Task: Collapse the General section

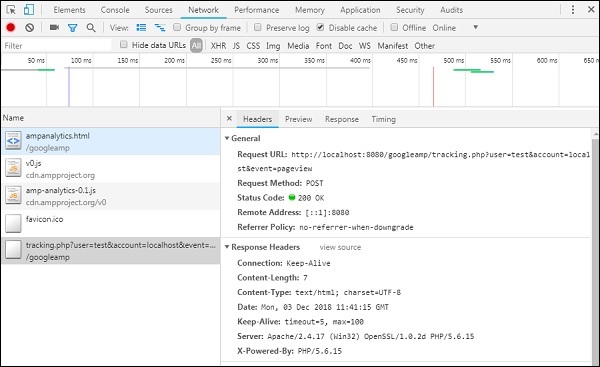Action: point(227,138)
